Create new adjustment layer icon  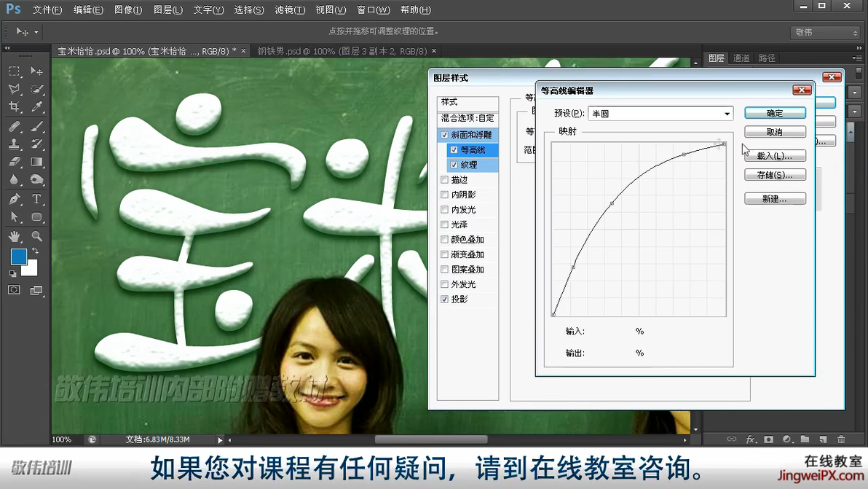[x=786, y=439]
